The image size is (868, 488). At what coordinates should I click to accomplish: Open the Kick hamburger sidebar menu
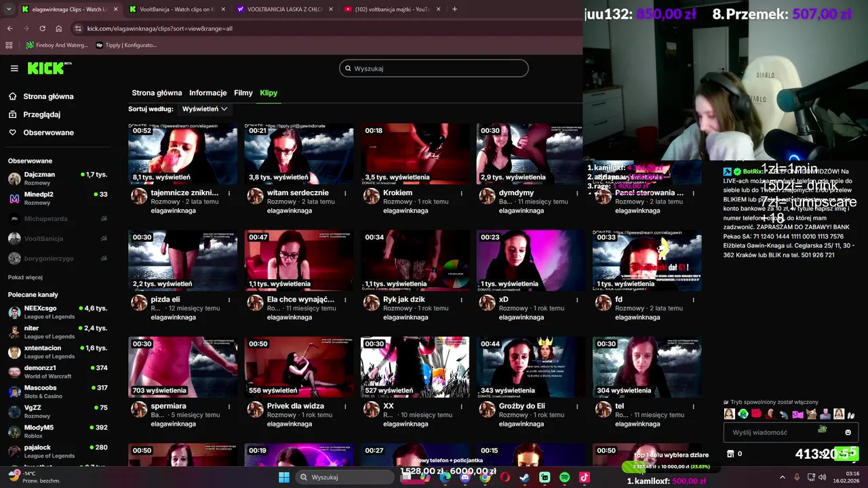(14, 68)
